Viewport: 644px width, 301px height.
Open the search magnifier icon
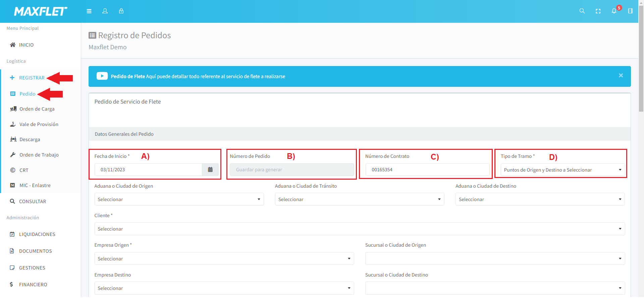(582, 11)
